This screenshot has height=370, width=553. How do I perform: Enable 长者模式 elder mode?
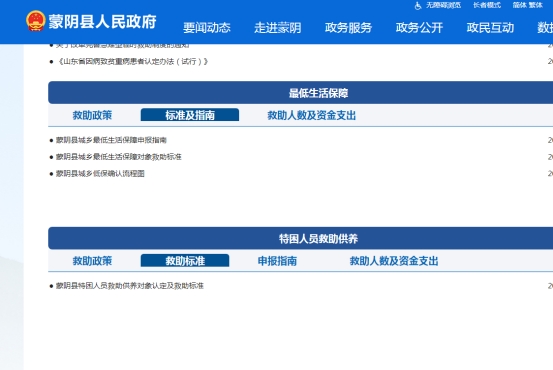pyautogui.click(x=487, y=5)
